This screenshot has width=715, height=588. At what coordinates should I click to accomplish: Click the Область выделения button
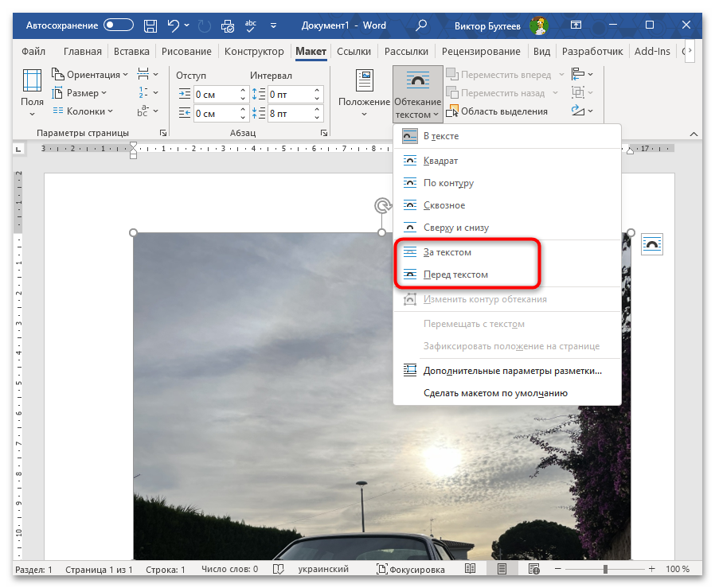497,111
